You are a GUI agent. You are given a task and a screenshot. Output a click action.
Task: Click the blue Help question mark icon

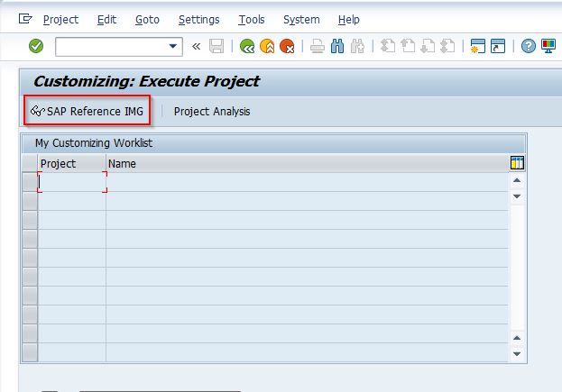pos(529,46)
